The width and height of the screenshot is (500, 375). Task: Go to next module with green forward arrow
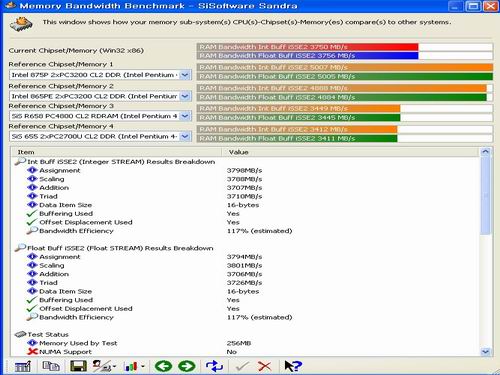(x=187, y=366)
